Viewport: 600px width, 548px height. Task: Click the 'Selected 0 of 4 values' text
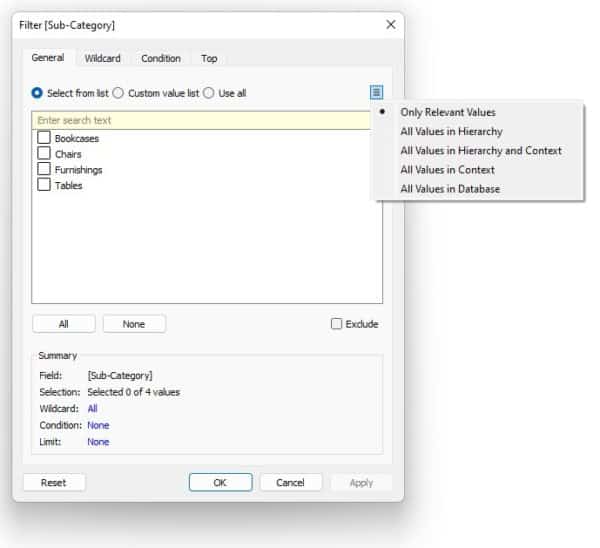(x=134, y=392)
